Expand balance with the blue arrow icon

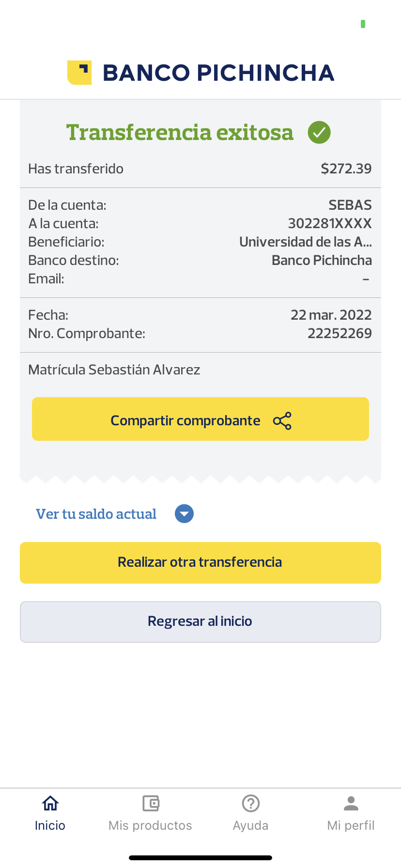click(184, 514)
